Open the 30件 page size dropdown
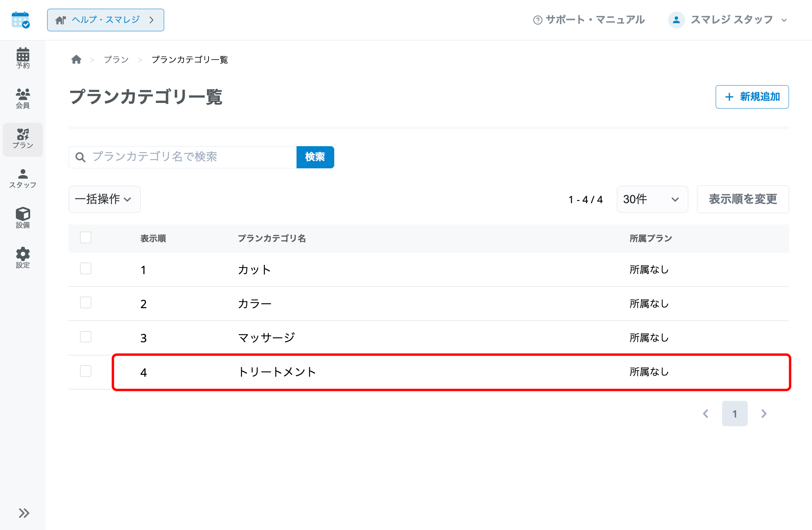 point(652,199)
